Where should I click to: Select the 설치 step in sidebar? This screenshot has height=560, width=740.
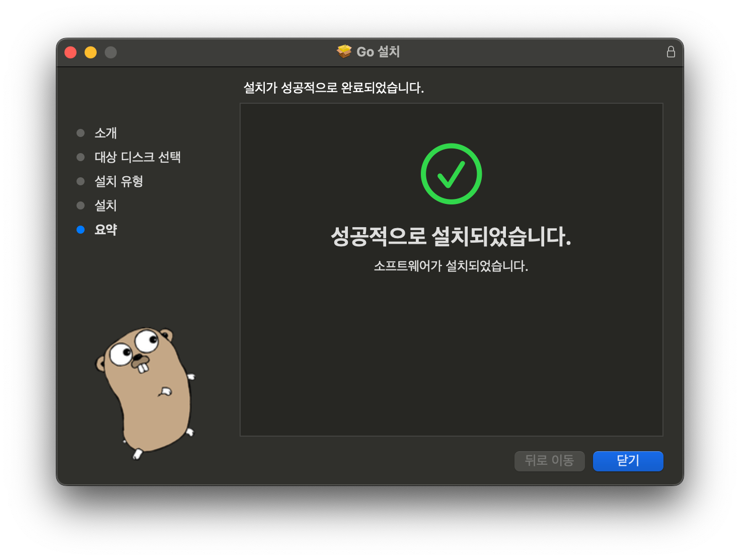pyautogui.click(x=106, y=205)
